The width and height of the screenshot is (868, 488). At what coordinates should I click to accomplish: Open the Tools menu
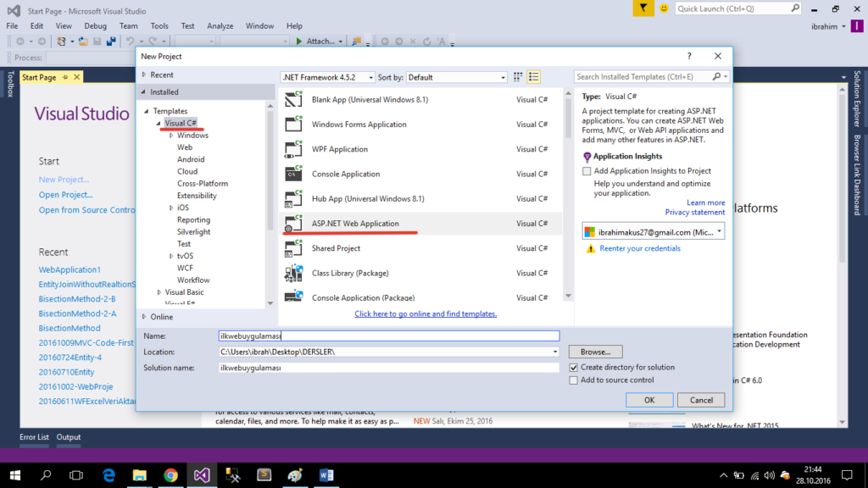tap(159, 26)
